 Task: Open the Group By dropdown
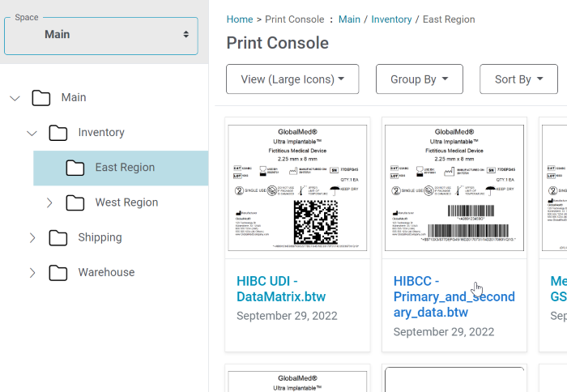(x=420, y=79)
